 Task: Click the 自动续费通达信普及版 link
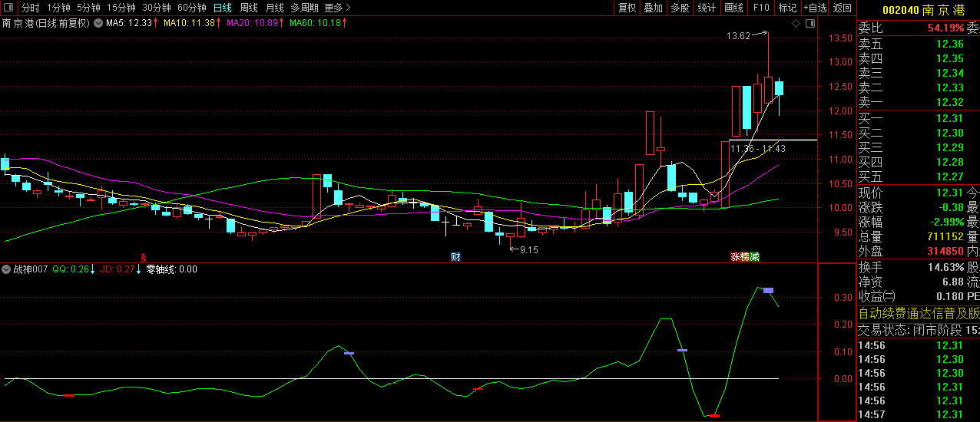(x=919, y=313)
